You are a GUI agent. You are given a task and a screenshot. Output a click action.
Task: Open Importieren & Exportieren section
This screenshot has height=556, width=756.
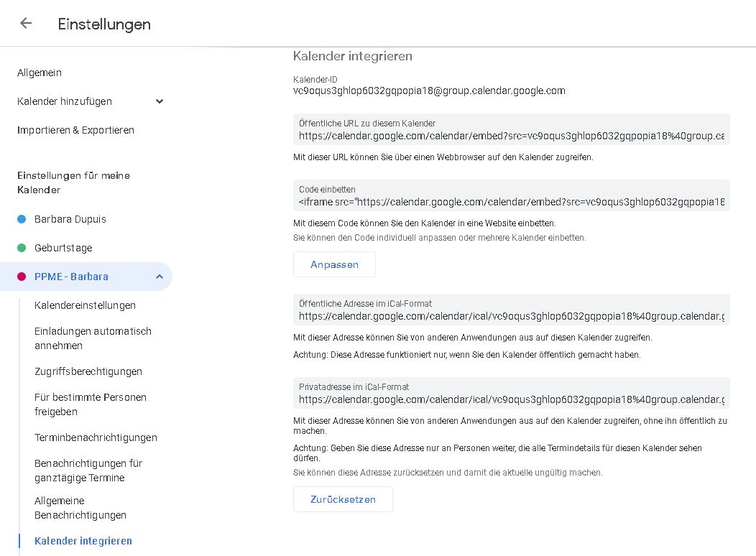(x=75, y=130)
